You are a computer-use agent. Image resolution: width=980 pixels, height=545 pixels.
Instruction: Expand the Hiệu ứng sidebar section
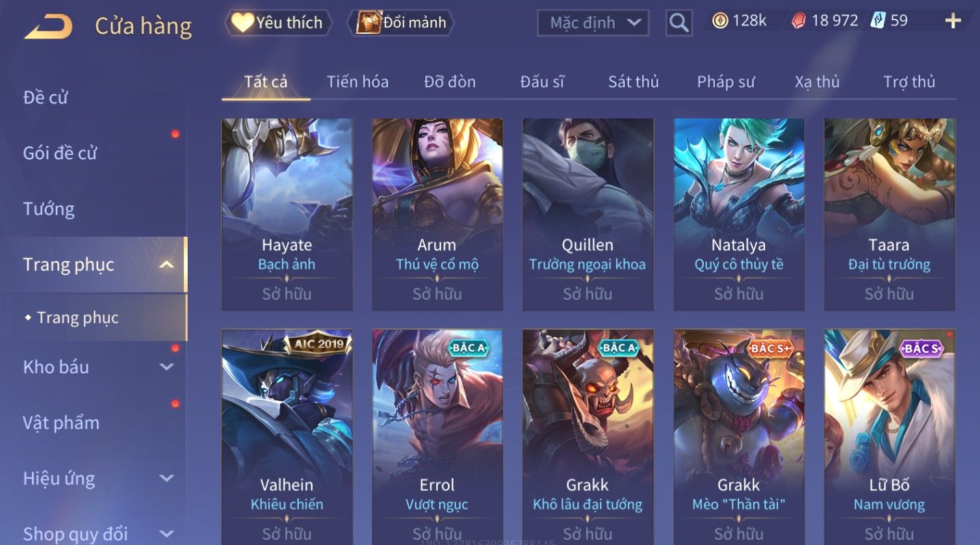(166, 479)
